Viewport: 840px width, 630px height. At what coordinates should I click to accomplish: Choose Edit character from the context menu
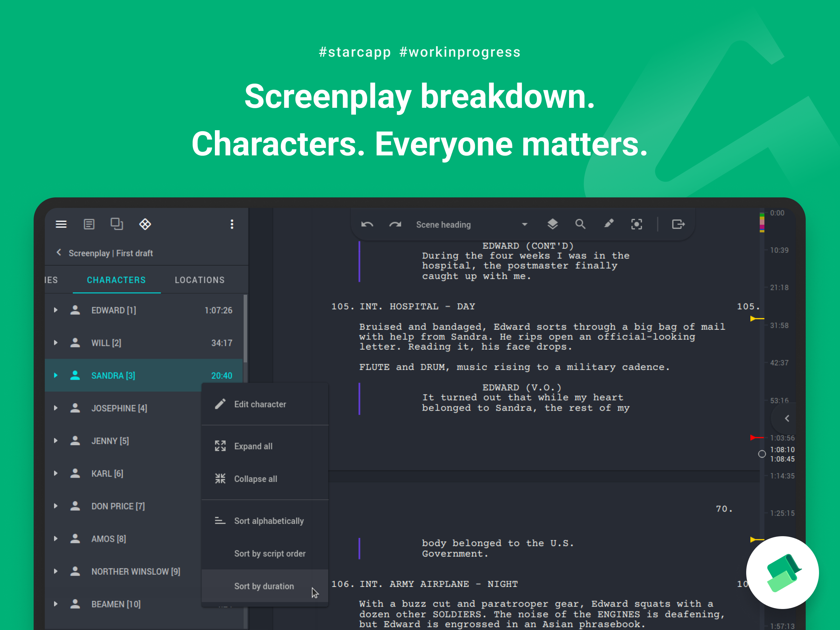point(265,405)
